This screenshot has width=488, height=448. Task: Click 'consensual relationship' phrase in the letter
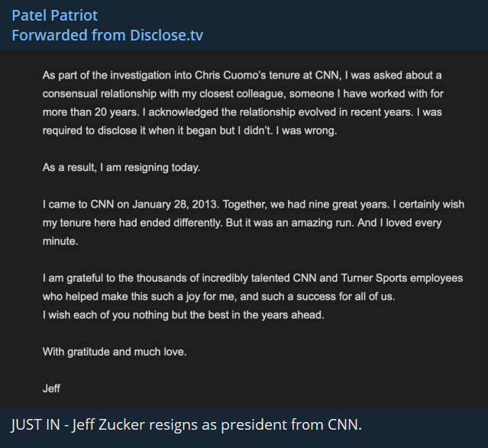pyautogui.click(x=99, y=93)
